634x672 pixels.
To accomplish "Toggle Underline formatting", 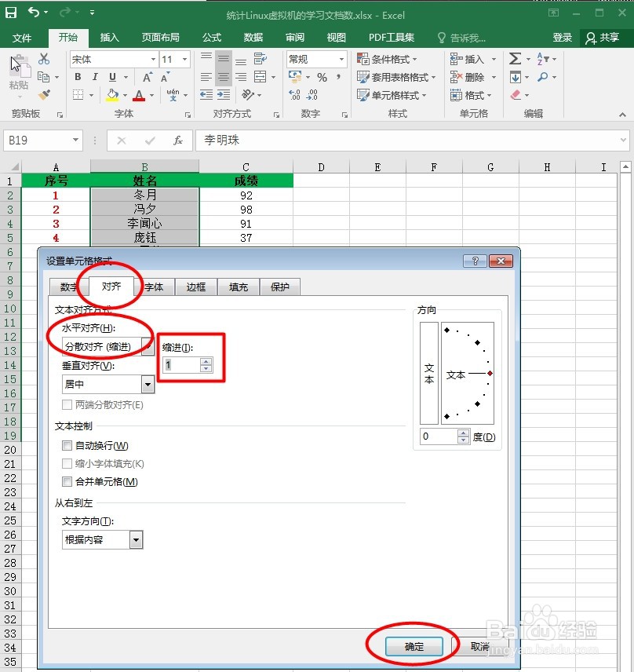I will 112,77.
